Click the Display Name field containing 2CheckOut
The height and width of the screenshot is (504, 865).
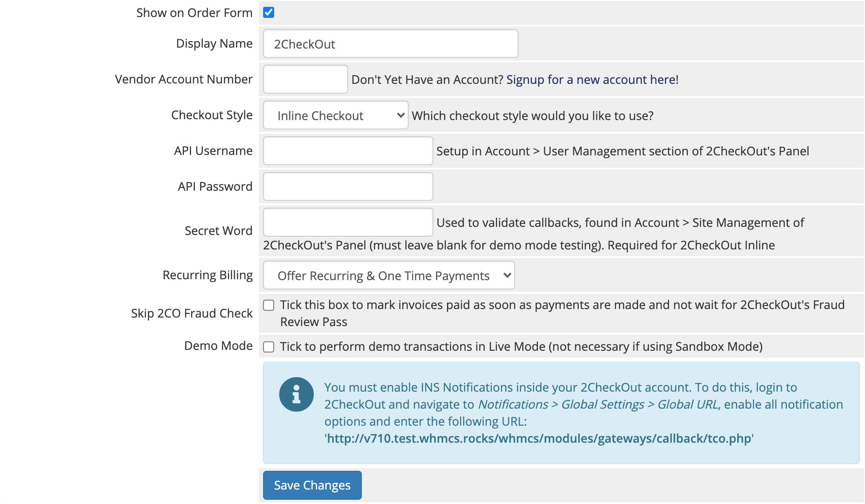(390, 43)
